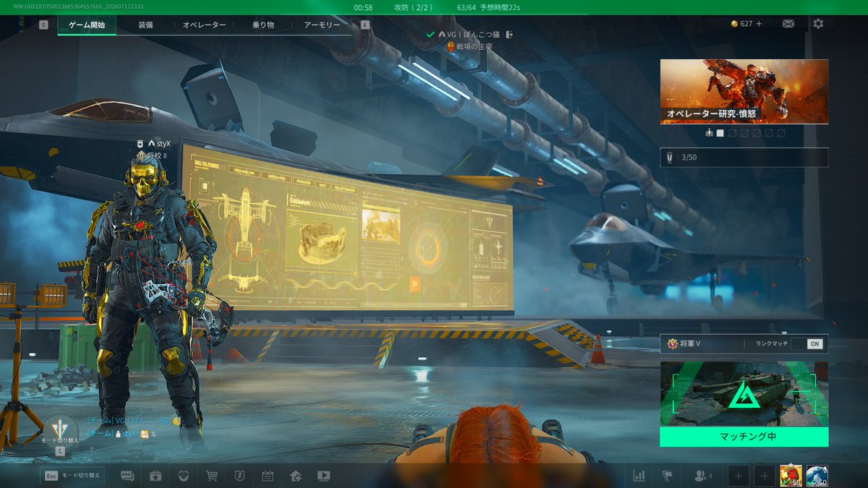868x488 pixels.
Task: Toggle the ランクマッチ ON switch
Action: pyautogui.click(x=806, y=344)
